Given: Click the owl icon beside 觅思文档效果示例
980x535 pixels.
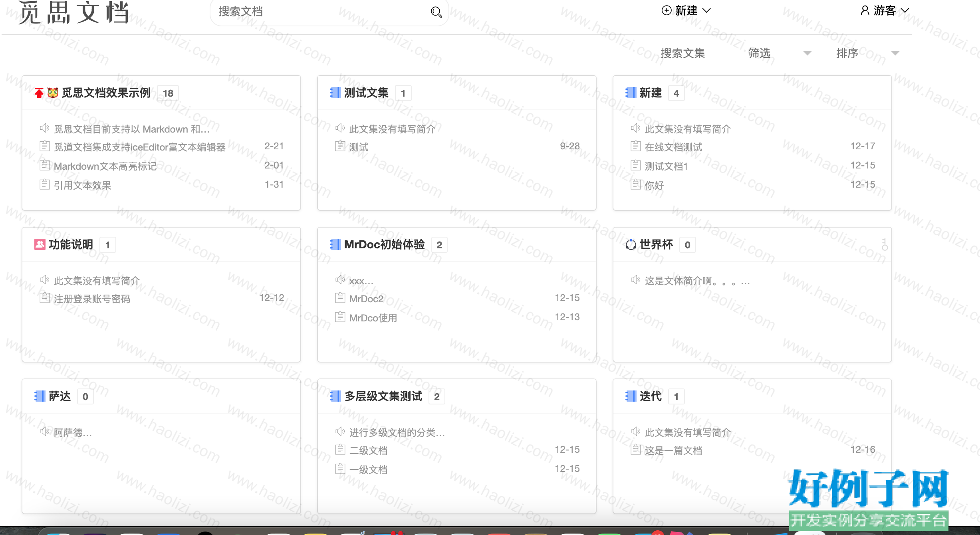Looking at the screenshot, I should click(53, 93).
